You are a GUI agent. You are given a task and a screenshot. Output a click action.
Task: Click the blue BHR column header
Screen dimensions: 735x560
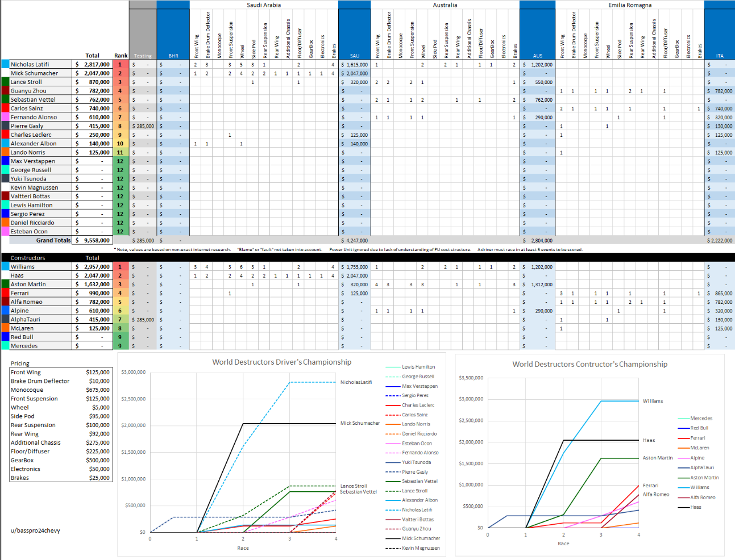173,56
